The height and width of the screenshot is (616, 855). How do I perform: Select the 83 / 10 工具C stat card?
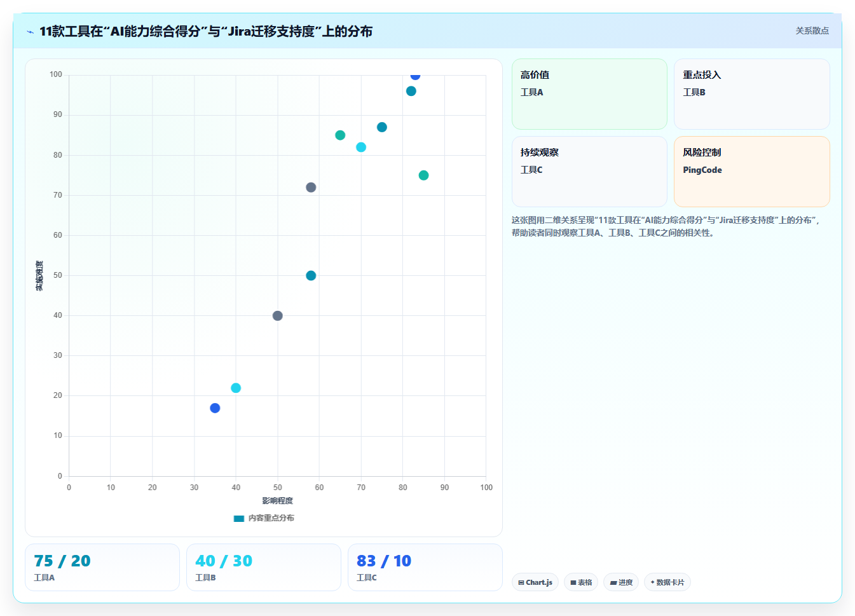point(425,567)
